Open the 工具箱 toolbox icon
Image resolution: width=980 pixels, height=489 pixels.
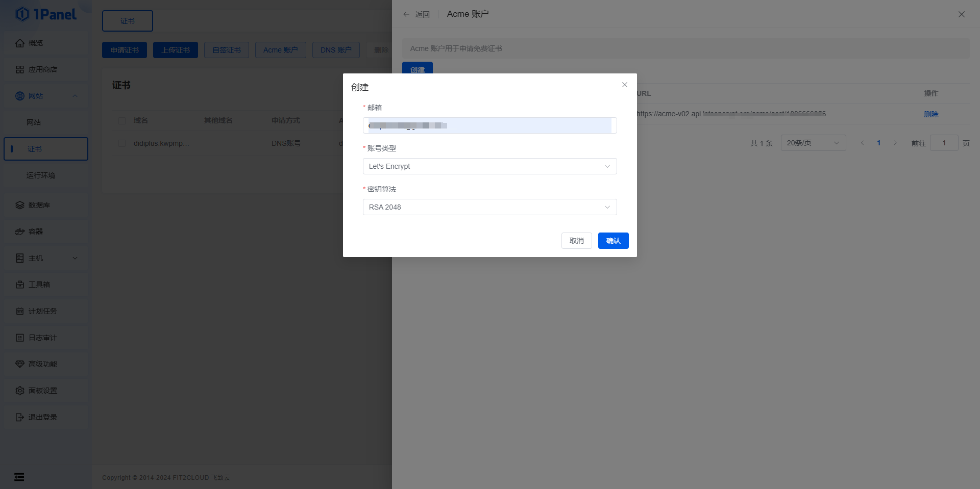(20, 285)
